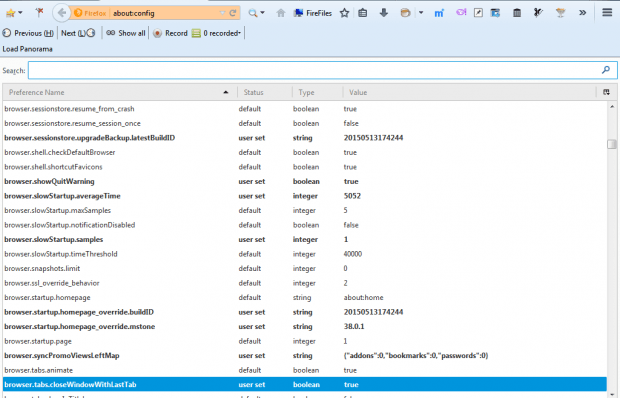This screenshot has height=398, width=620.
Task: Open the column picker icon
Action: (x=606, y=92)
